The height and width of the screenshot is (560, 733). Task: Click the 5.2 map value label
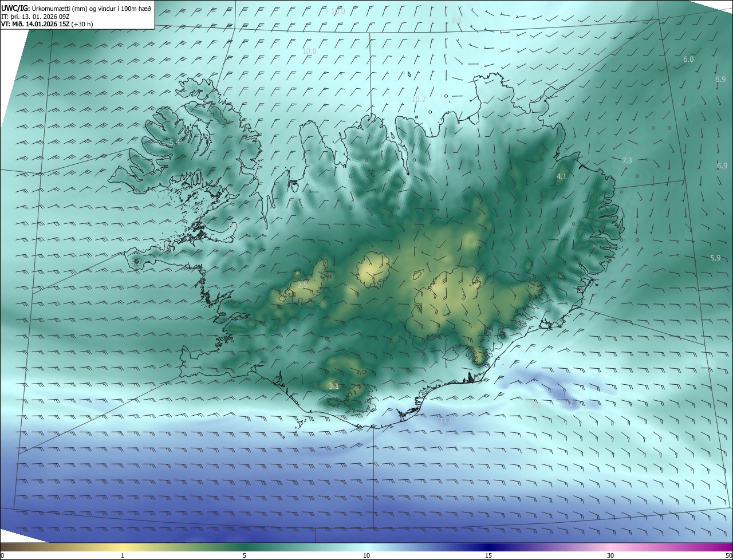pos(136,263)
